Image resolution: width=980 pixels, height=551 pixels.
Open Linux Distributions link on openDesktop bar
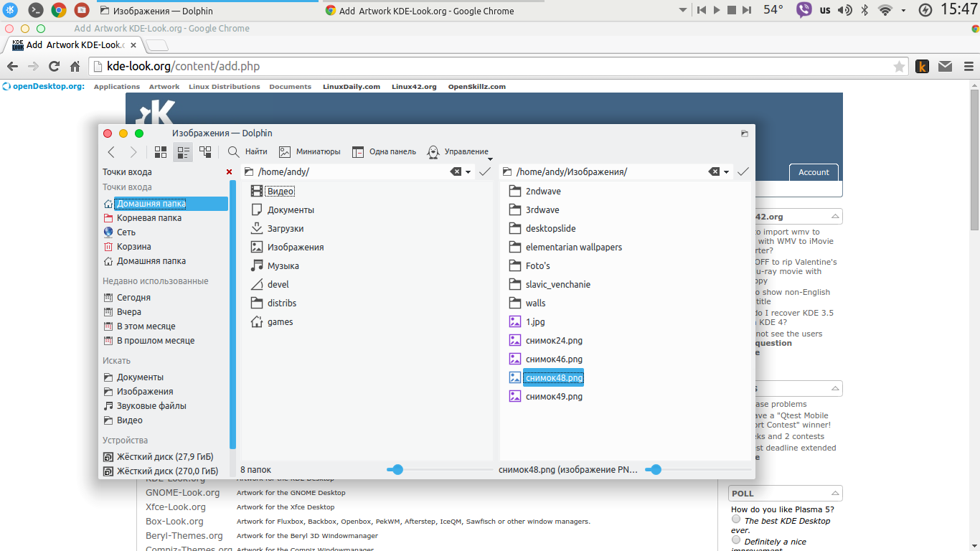[x=225, y=87]
